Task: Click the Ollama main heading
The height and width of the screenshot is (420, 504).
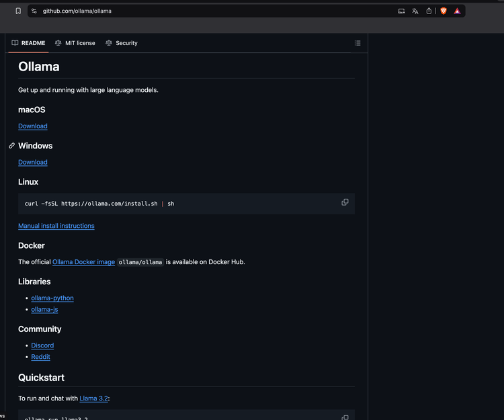Action: click(x=39, y=67)
